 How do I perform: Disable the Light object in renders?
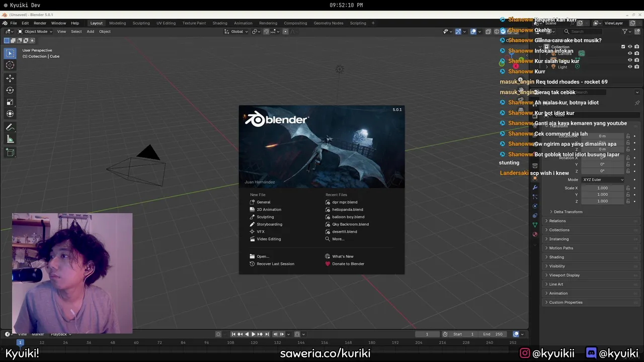coord(636,66)
